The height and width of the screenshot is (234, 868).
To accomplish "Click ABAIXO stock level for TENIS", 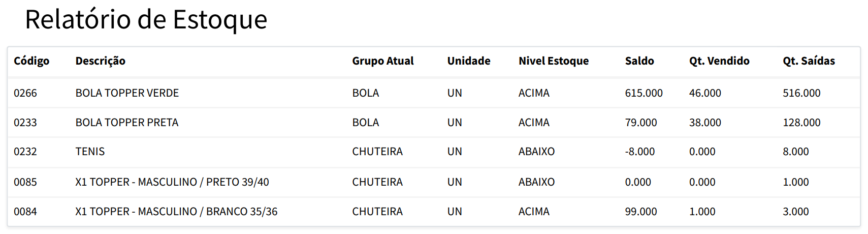I will (x=536, y=152).
